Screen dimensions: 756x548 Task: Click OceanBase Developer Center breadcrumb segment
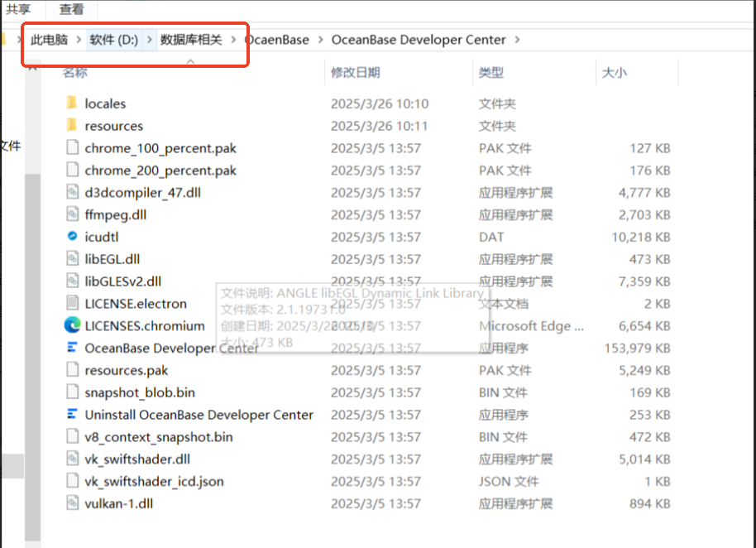[x=419, y=40]
